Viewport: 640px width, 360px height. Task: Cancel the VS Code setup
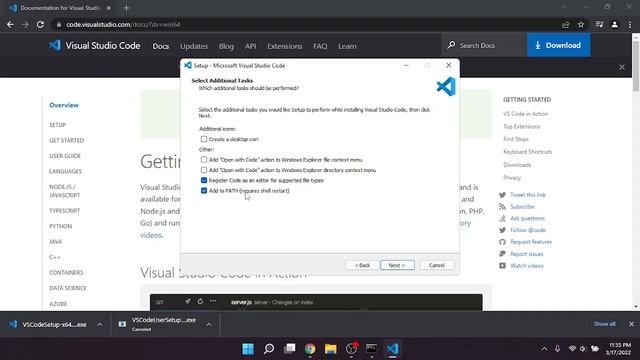click(x=437, y=265)
